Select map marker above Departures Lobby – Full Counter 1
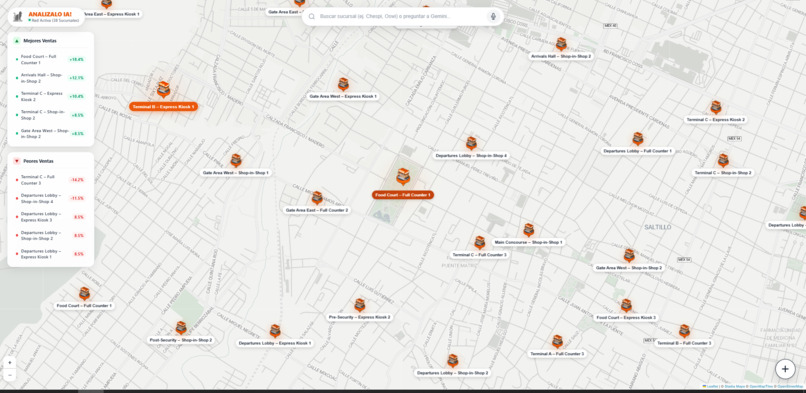Image resolution: width=806 pixels, height=393 pixels. 637,139
